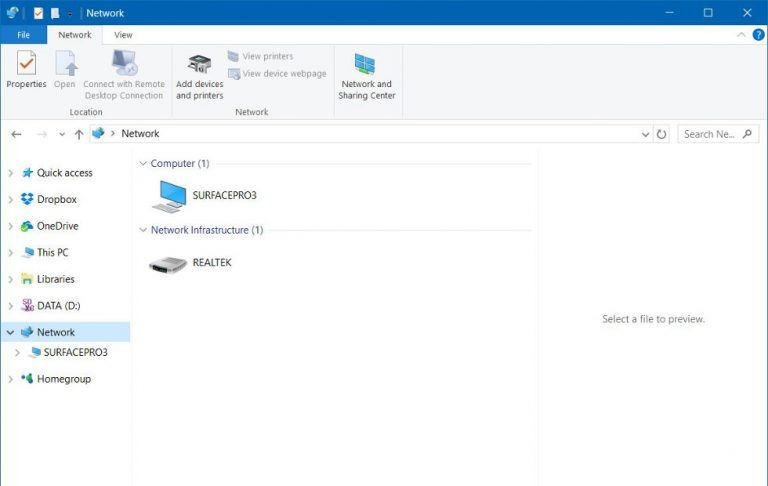Click the New folder quick access icon

pyautogui.click(x=55, y=13)
